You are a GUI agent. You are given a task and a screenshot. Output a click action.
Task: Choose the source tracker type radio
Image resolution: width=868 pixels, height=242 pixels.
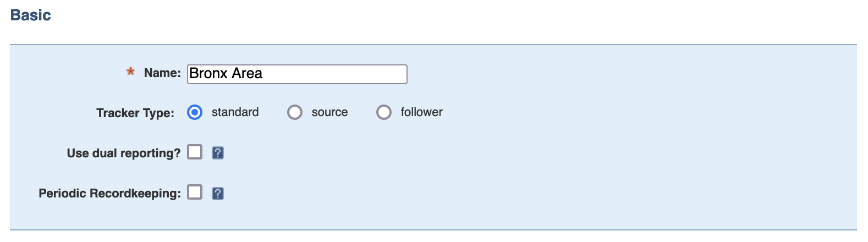[x=295, y=112]
